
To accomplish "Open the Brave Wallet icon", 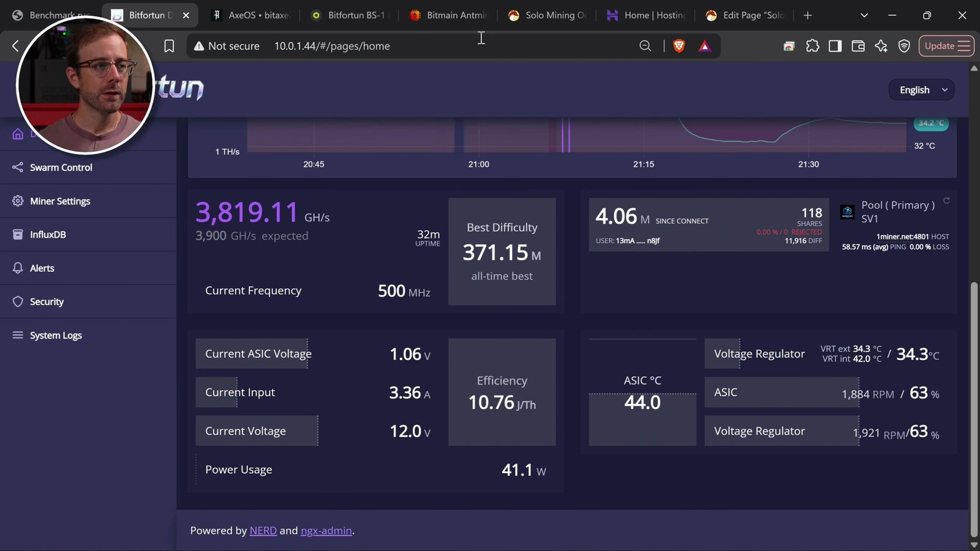I will point(858,46).
